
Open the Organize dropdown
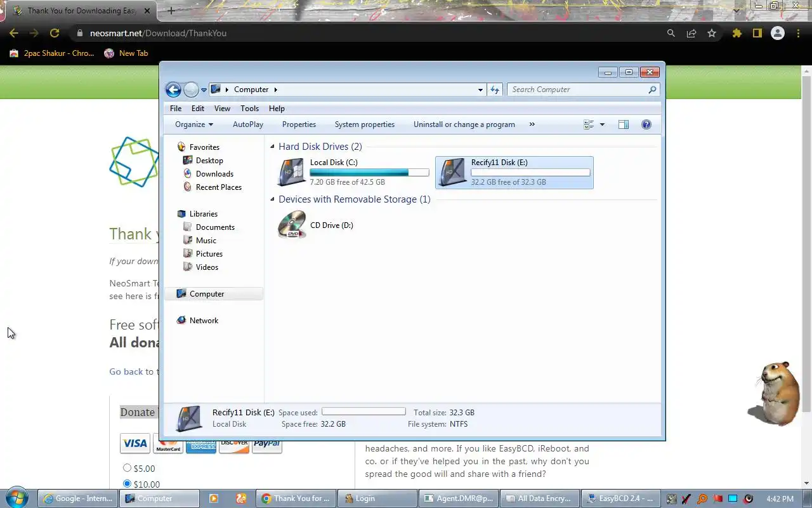pos(194,124)
